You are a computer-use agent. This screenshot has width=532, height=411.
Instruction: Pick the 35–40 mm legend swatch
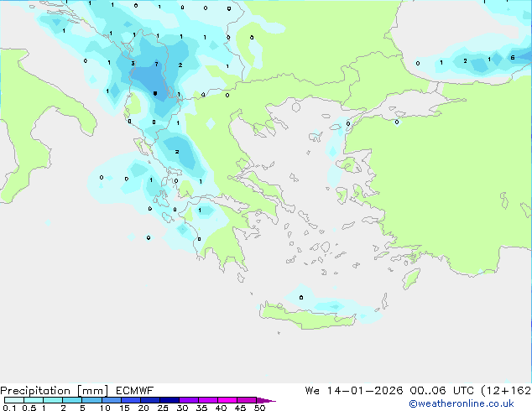coord(208,400)
